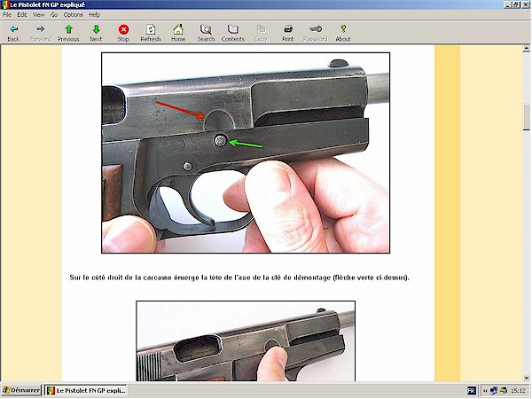Screen dimensions: 532x399
Task: Click the pistol photo with red and green arrows
Action: click(246, 153)
